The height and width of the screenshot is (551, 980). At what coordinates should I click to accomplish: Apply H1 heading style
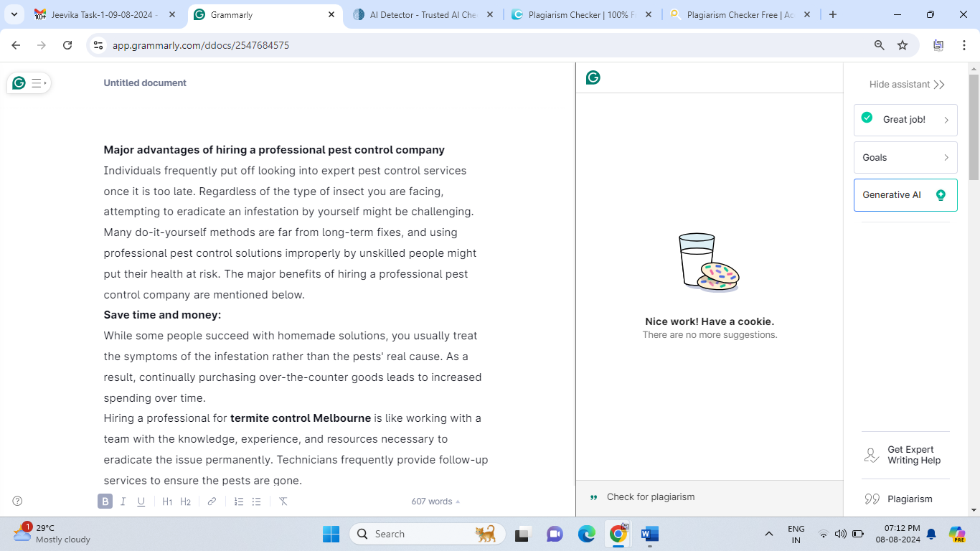(x=167, y=501)
